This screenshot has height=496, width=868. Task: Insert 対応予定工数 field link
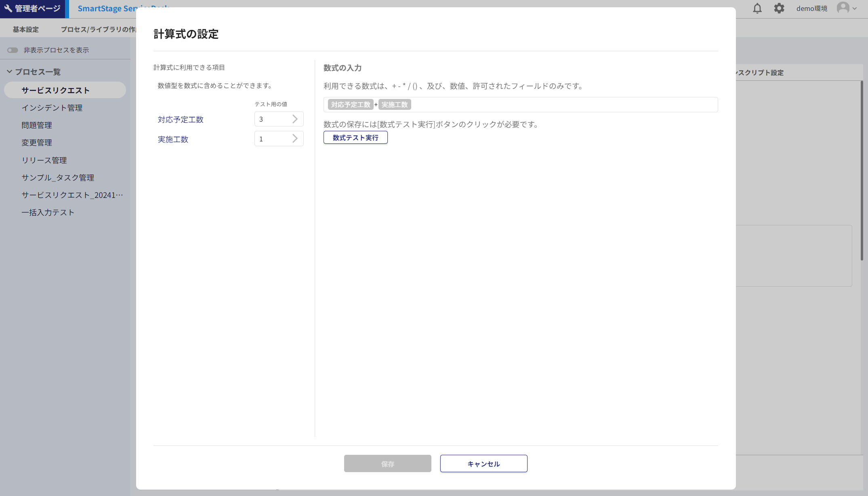point(181,120)
